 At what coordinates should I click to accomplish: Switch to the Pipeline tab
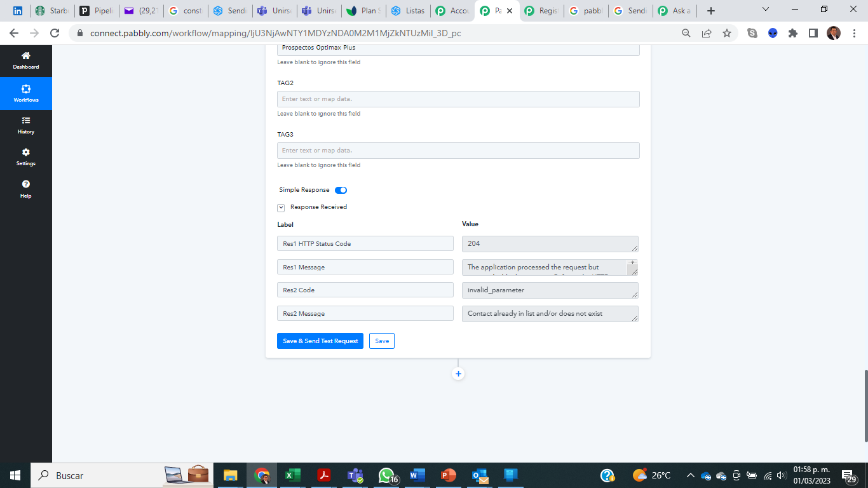tap(97, 11)
